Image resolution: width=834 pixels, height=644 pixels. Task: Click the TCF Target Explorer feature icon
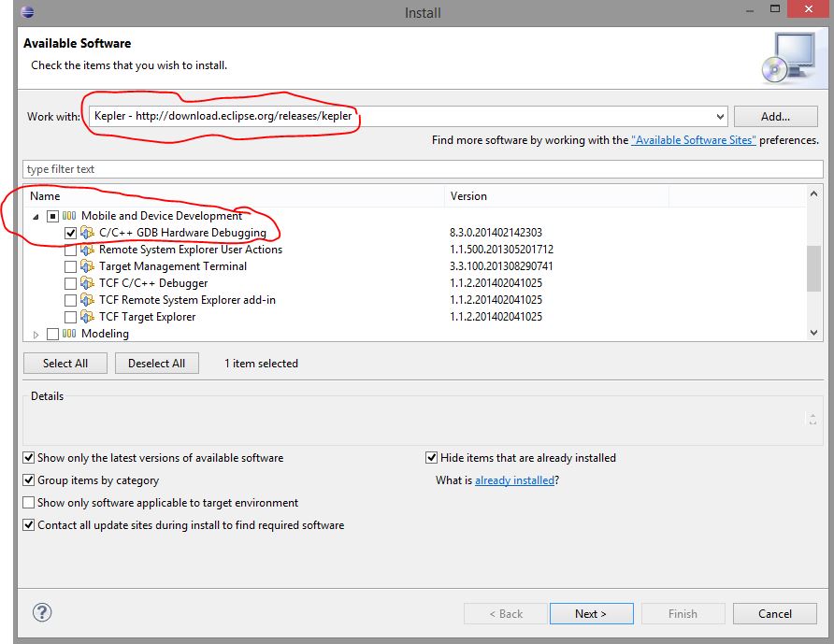(x=87, y=317)
